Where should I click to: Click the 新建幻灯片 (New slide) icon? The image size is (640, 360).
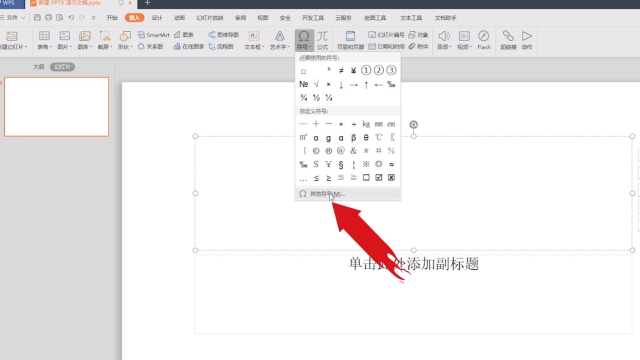12,36
